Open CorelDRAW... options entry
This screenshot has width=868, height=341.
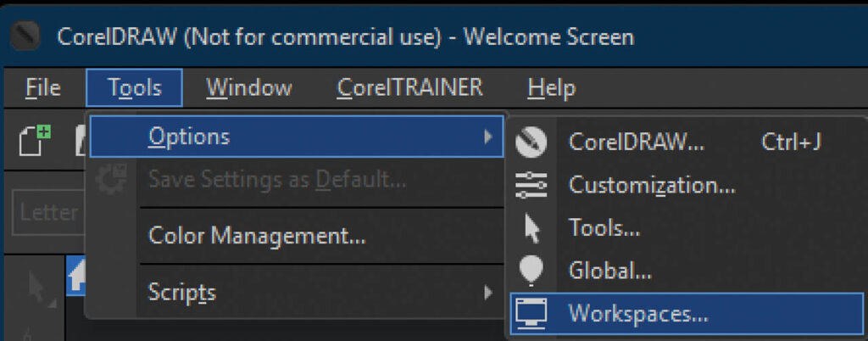click(x=687, y=143)
